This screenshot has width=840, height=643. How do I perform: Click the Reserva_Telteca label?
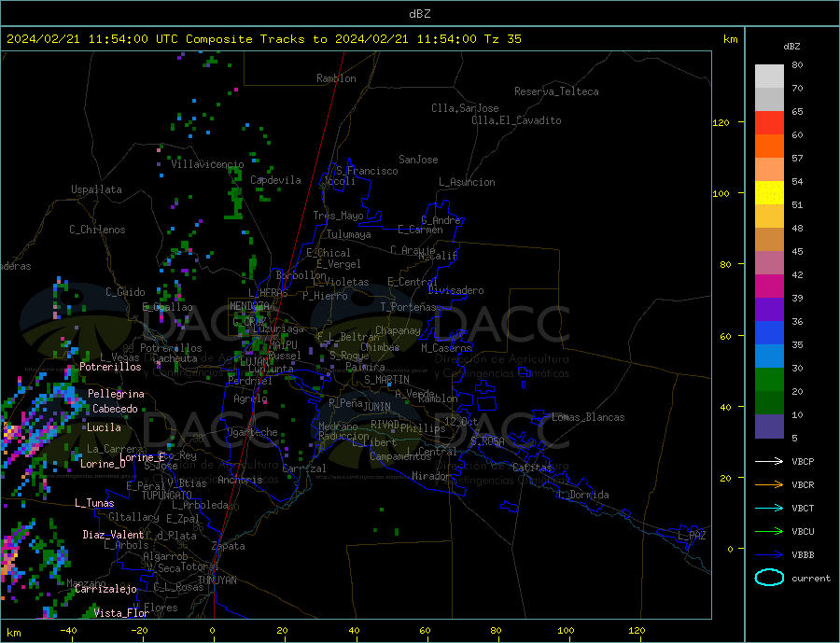coord(556,91)
